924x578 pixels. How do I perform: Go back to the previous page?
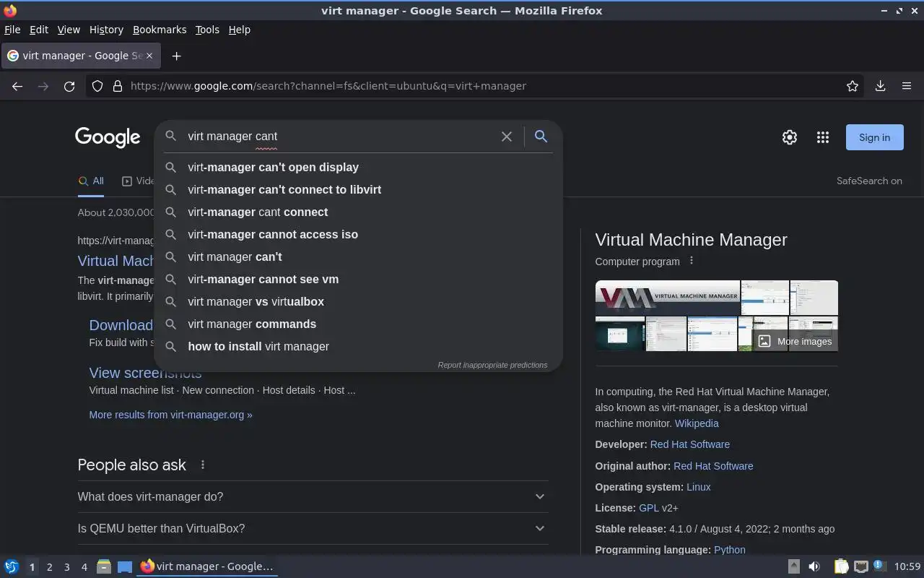tap(17, 86)
